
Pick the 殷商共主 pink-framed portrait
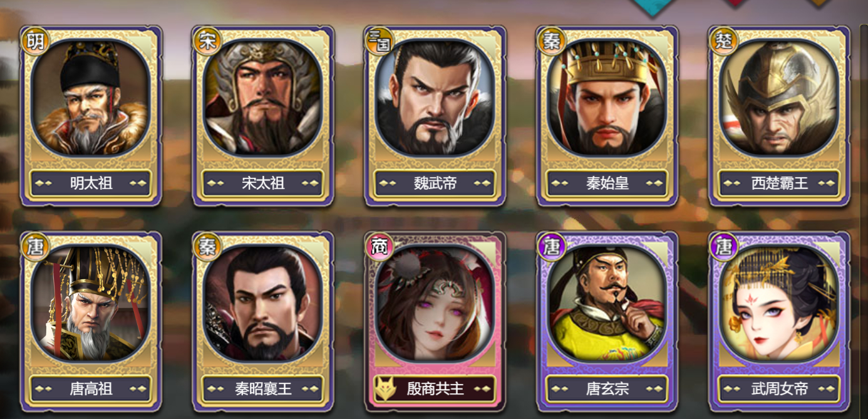coord(435,304)
